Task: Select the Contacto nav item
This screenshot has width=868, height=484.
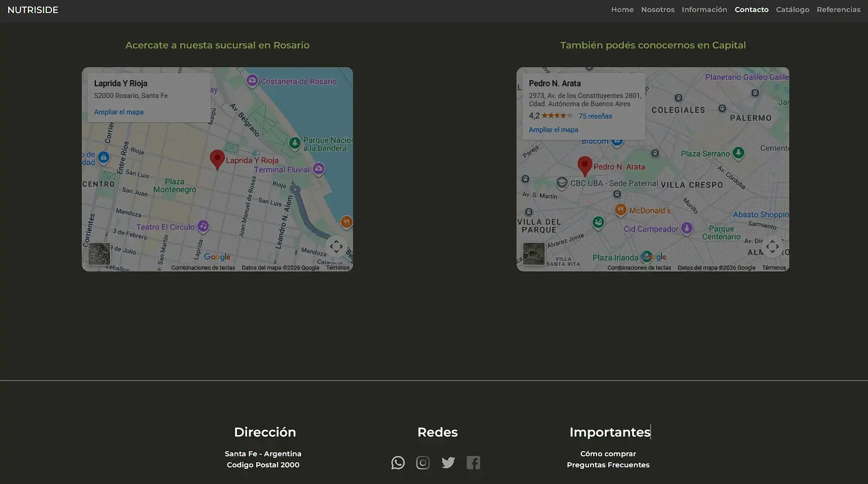Action: (x=751, y=10)
